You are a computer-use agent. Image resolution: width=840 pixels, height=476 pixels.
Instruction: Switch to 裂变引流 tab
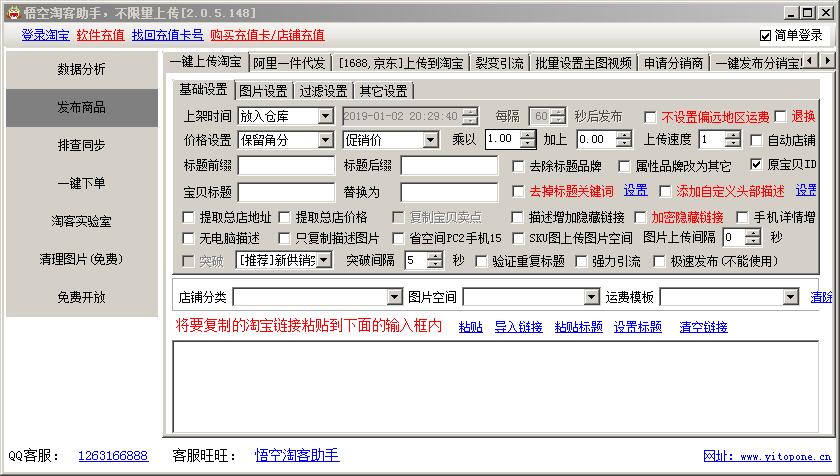499,63
